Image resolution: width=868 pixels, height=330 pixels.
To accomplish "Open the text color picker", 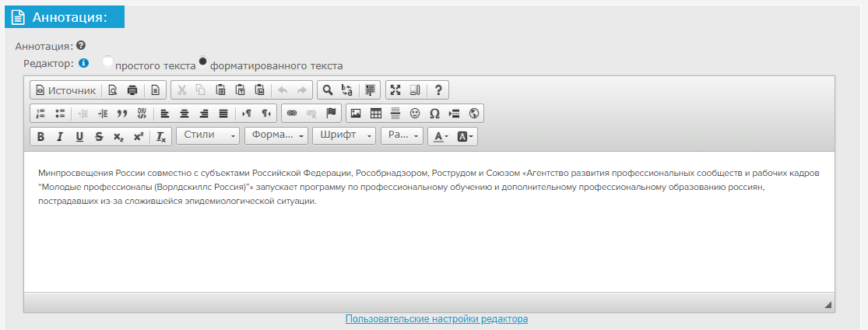I will point(441,137).
